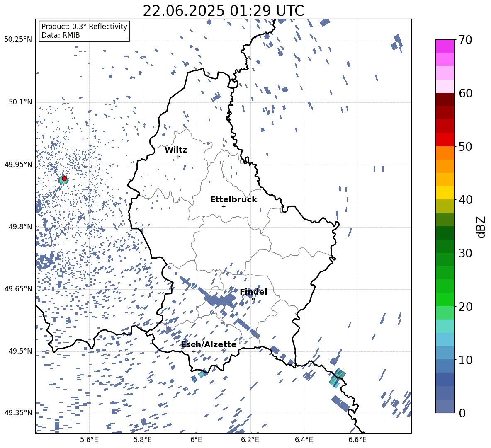Click the 5.6°E longitude label
Viewport: 491px width, 448px height.
[x=89, y=440]
